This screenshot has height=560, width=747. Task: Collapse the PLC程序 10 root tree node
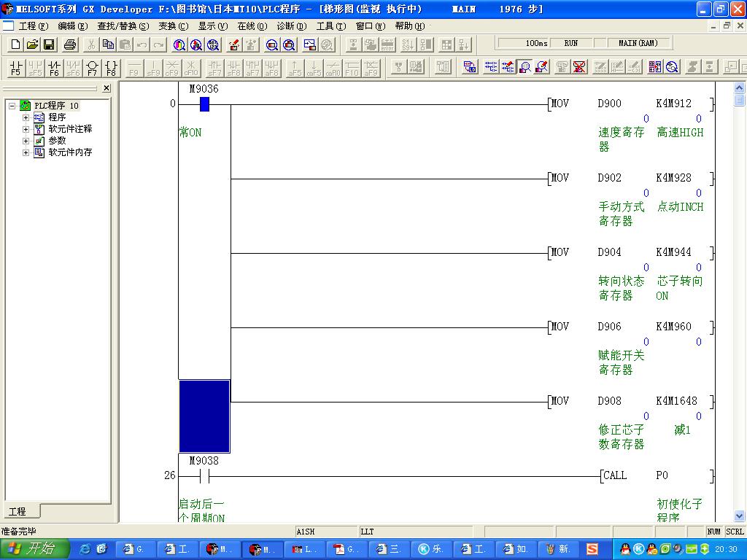12,106
